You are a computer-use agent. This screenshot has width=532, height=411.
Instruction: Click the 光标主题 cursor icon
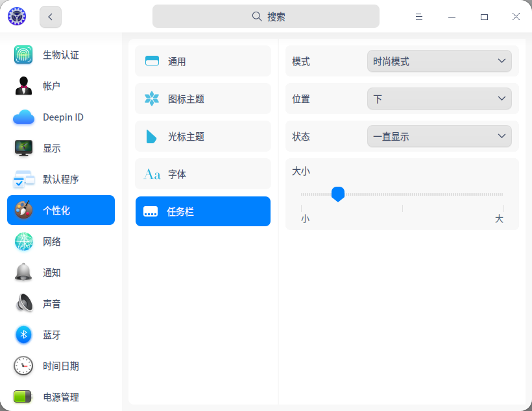tap(151, 136)
